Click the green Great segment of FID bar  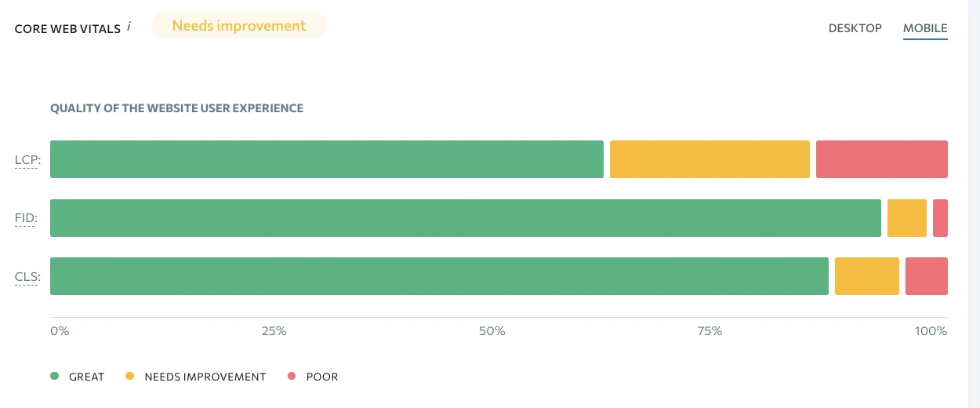[x=465, y=218]
